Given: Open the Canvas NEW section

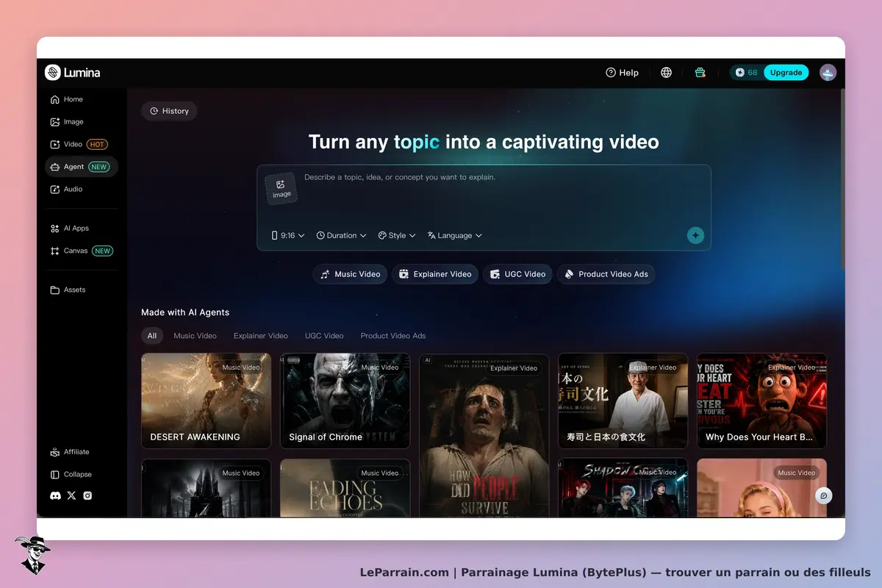Looking at the screenshot, I should (81, 251).
